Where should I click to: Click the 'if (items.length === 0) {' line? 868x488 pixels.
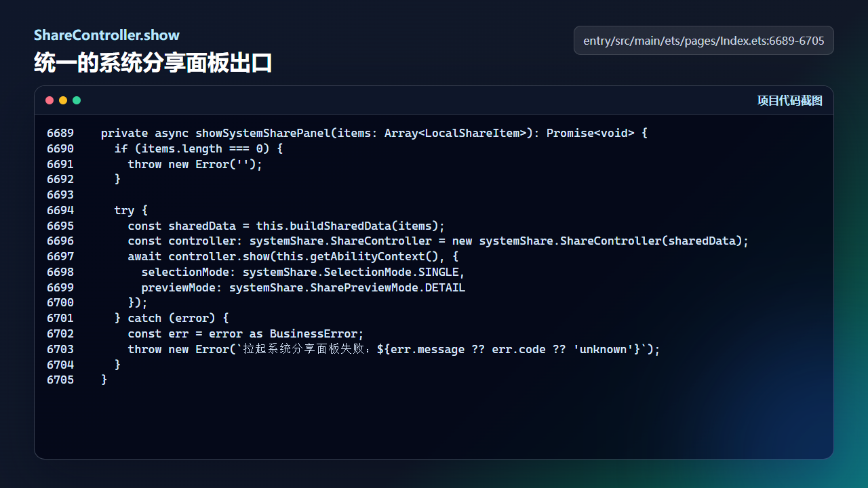(199, 148)
